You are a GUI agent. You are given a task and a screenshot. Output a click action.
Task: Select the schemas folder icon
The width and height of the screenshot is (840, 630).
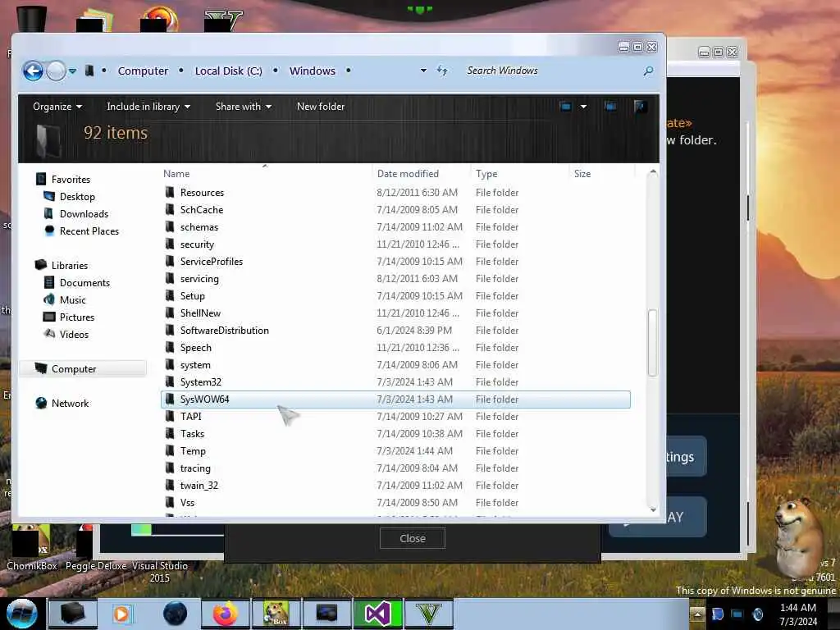click(170, 226)
